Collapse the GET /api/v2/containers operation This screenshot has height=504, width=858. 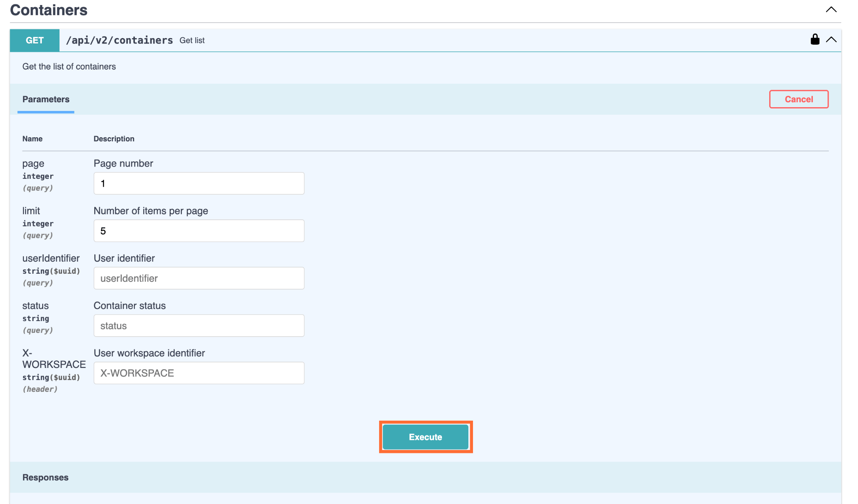point(831,40)
